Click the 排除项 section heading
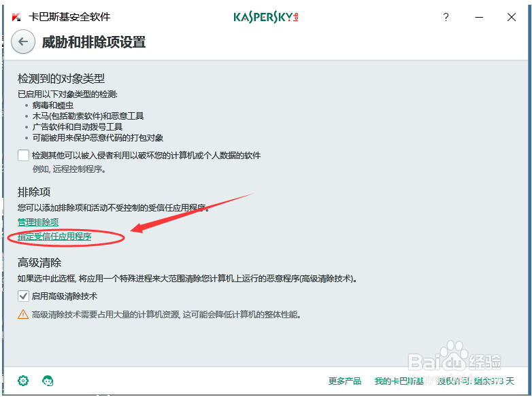Viewport: 532px width, 397px height. click(34, 192)
